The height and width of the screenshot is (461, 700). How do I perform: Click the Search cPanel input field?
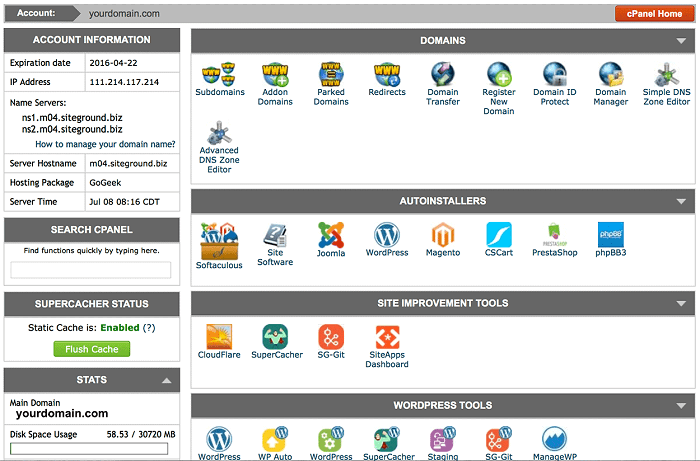tap(91, 270)
